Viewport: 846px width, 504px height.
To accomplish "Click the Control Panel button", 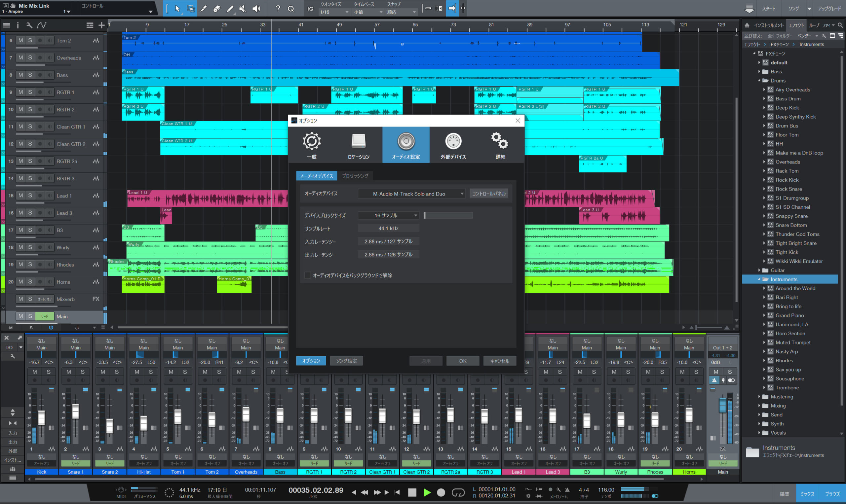I will tap(488, 194).
